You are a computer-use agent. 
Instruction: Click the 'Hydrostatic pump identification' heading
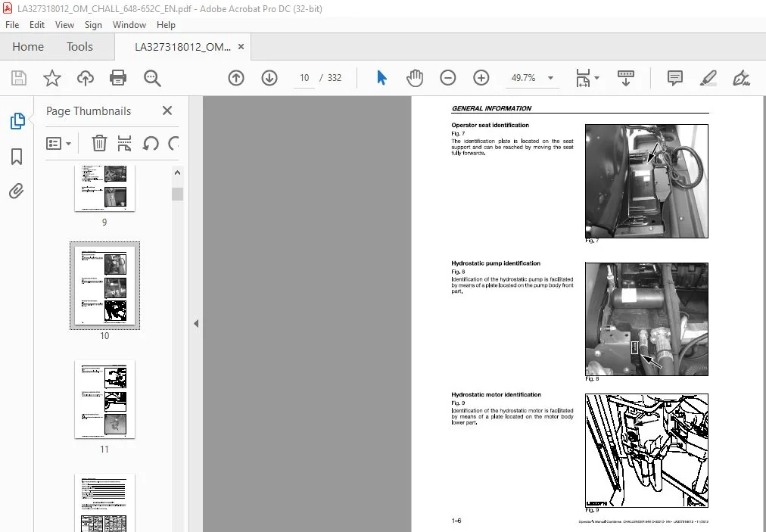click(496, 263)
